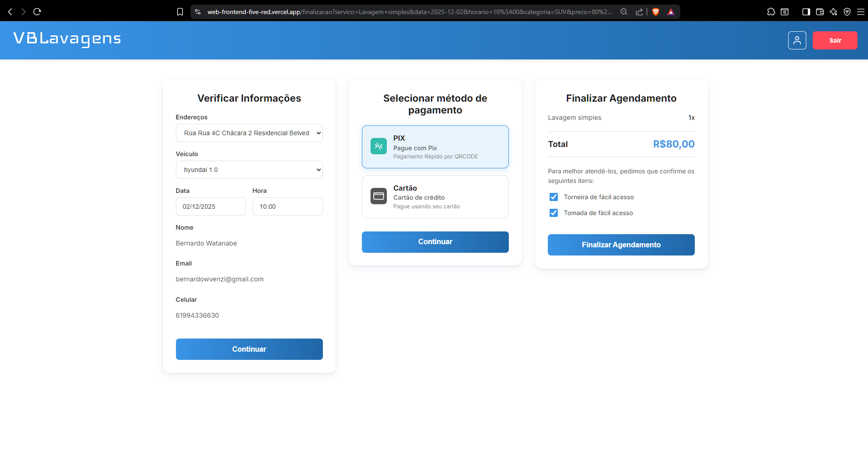Click the Brave Rewards triangle icon
The image size is (868, 452).
(x=672, y=11)
